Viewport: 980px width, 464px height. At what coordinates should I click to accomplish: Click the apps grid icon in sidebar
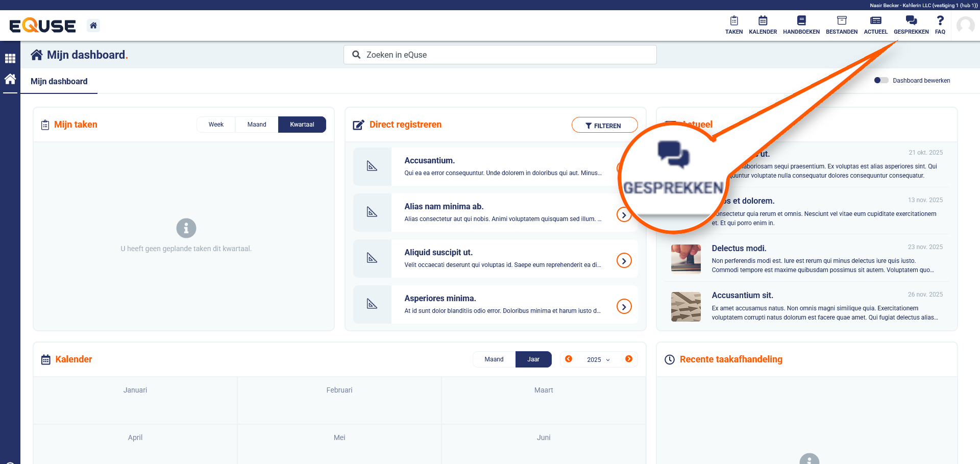point(10,59)
